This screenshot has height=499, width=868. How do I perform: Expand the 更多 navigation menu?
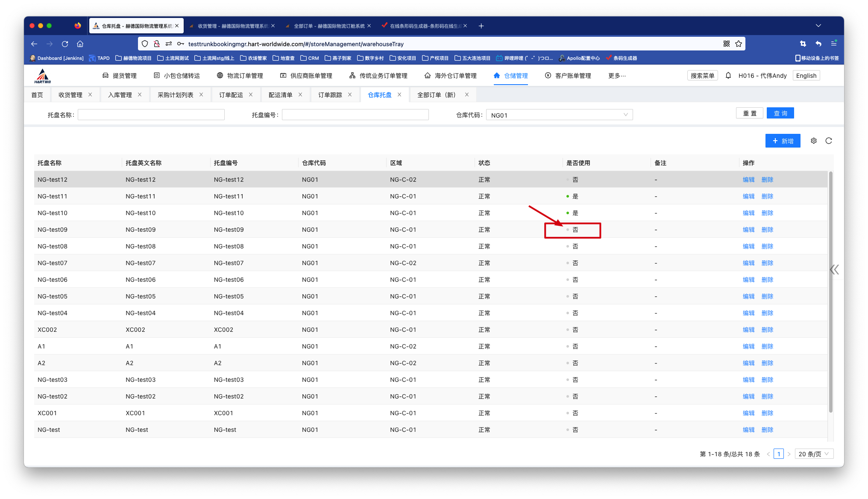pyautogui.click(x=617, y=76)
